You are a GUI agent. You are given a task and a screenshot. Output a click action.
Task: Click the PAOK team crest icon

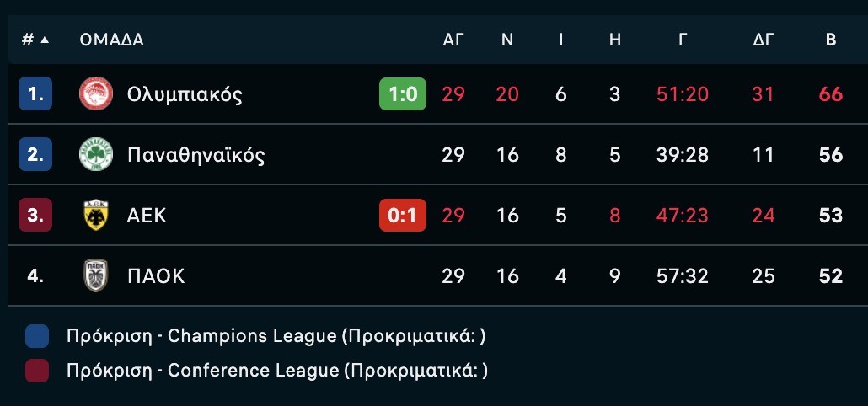coord(96,275)
